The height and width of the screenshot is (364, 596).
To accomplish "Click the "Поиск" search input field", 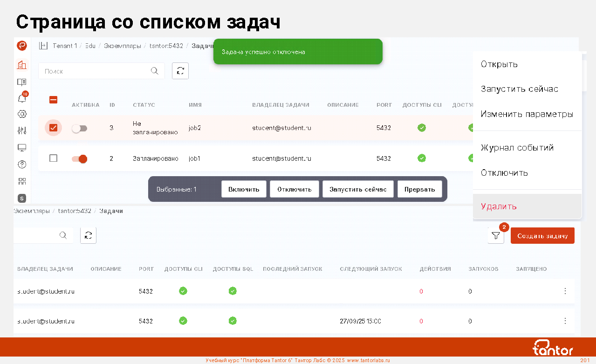I will 96,71.
